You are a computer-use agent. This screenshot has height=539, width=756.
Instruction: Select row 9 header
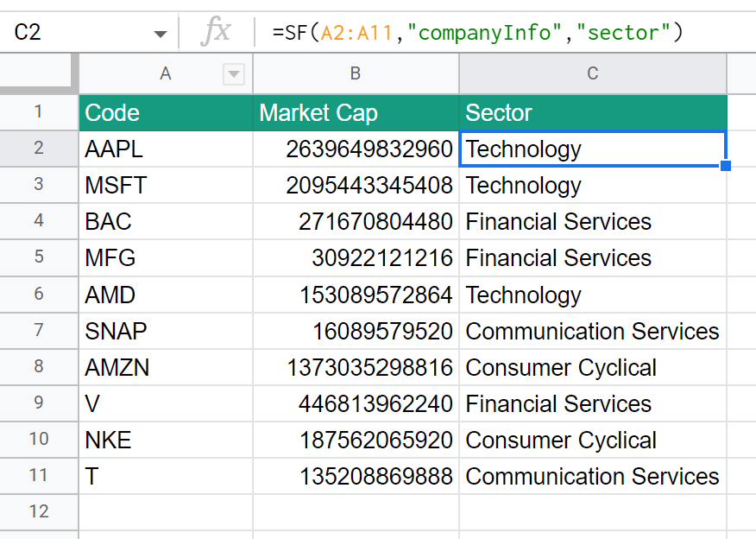pyautogui.click(x=39, y=403)
